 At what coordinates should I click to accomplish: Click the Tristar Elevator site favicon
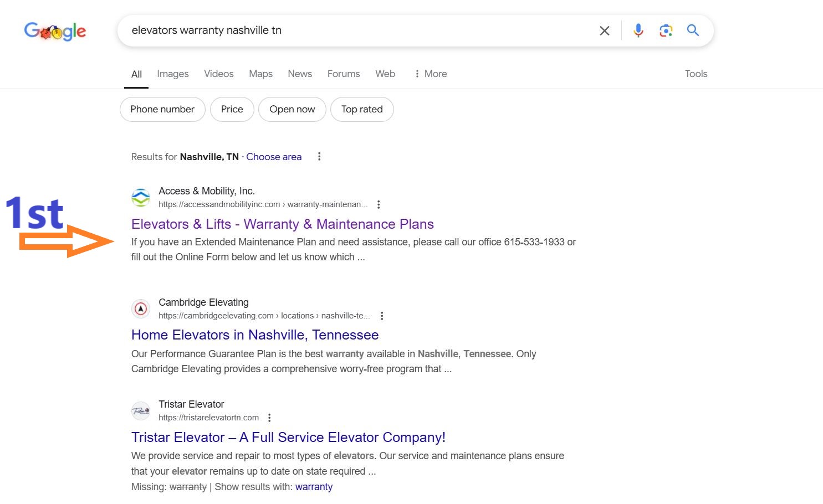141,411
